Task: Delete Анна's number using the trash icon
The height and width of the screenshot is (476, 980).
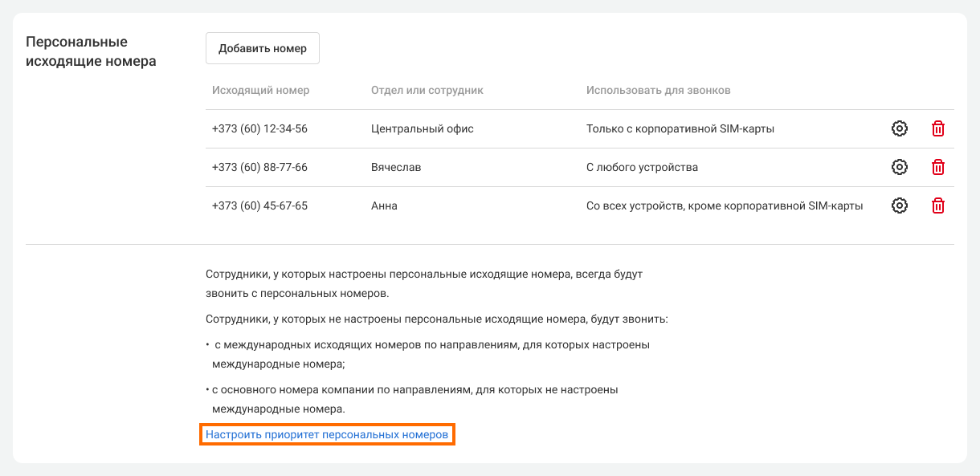Action: (x=937, y=205)
